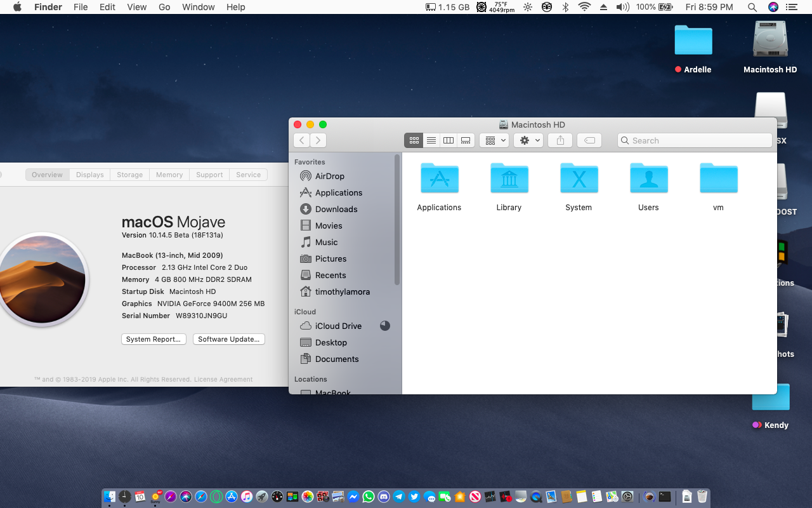Select the Macintosh HD desktop drive icon
This screenshot has width=812, height=508.
tap(770, 39)
